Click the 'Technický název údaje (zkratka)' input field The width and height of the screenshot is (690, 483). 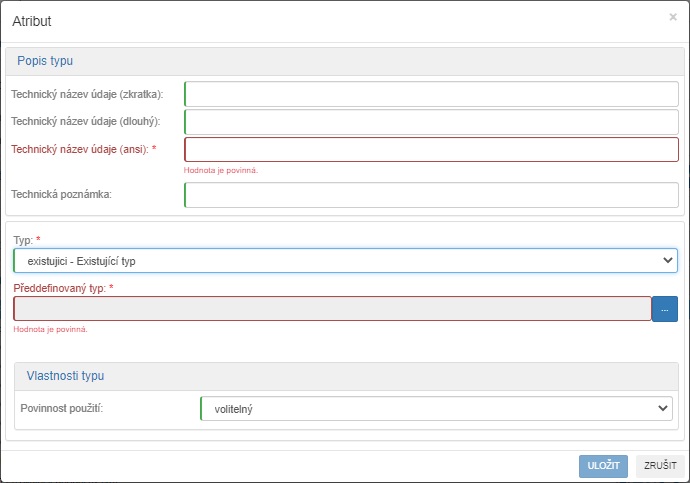pos(431,94)
